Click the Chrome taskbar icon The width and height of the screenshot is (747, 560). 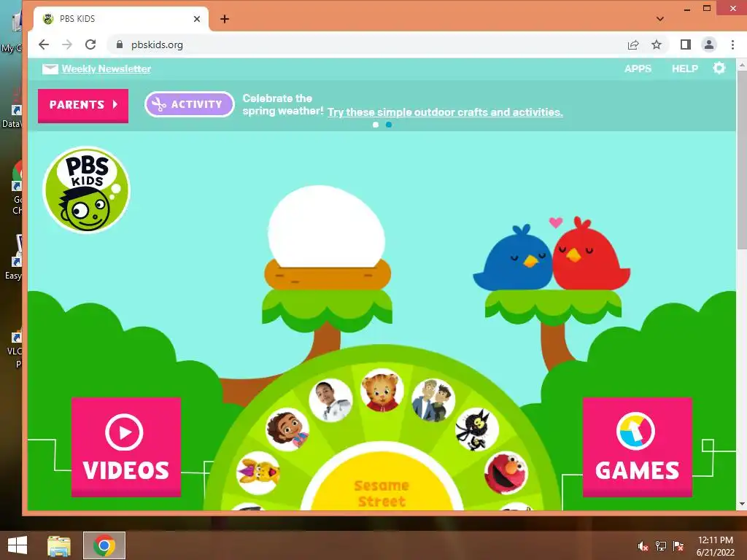(x=104, y=545)
